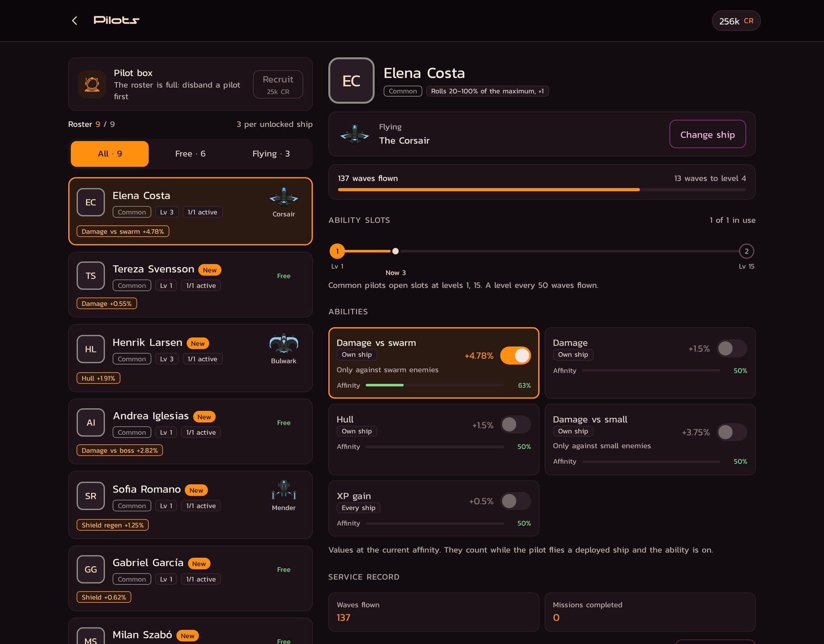Screen dimensions: 824x644
Task: Click the large EC avatar in pilot header
Action: 351,81
